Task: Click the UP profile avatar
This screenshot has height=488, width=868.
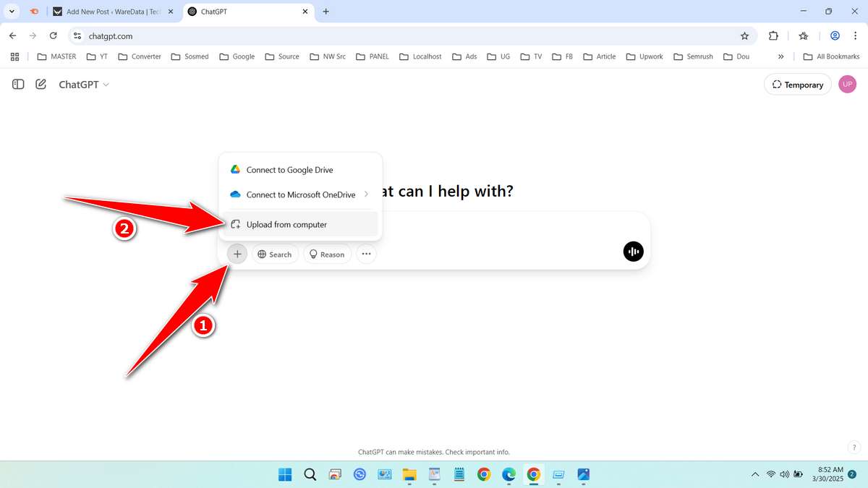Action: pos(847,85)
